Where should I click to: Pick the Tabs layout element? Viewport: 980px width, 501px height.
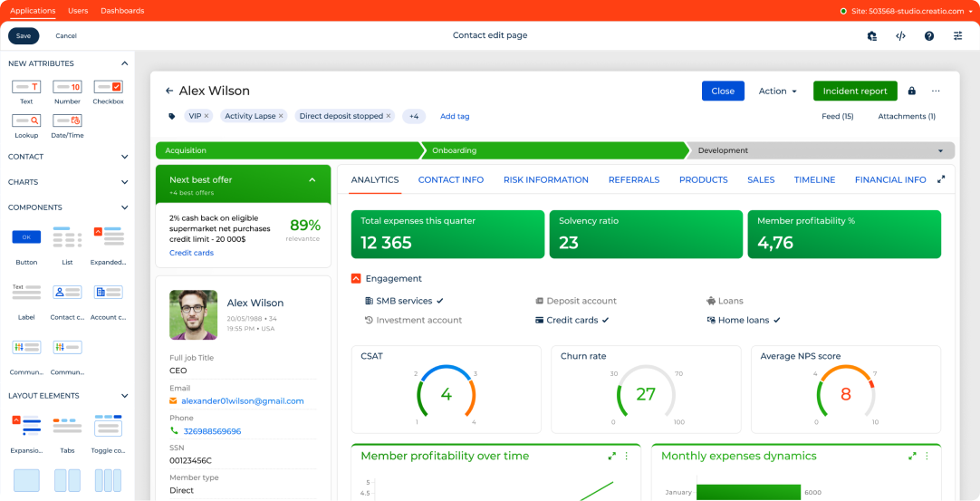pos(67,426)
